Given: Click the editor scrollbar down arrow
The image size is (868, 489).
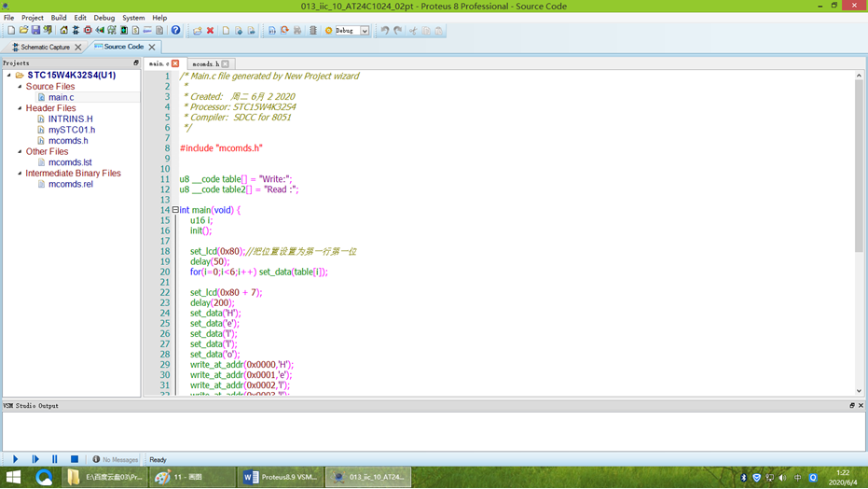Looking at the screenshot, I should click(859, 391).
